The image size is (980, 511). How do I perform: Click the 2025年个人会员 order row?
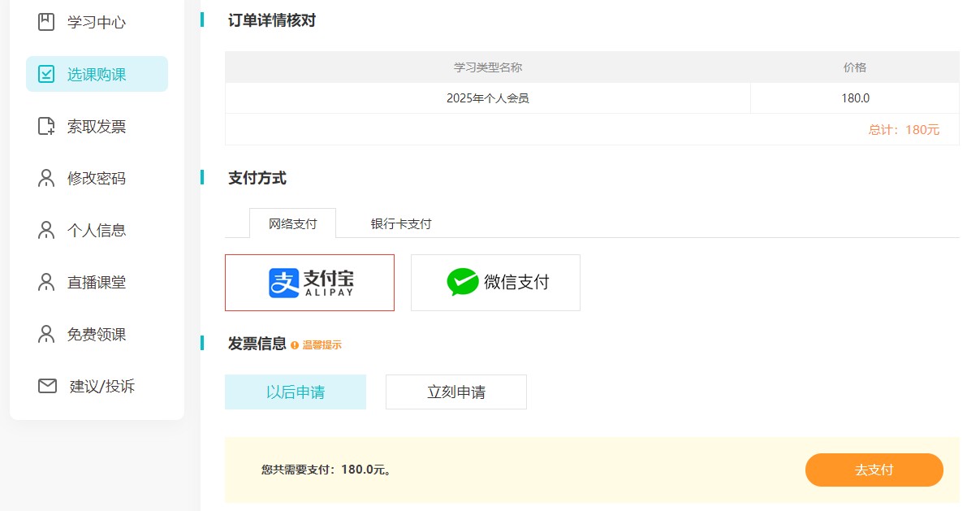point(487,97)
